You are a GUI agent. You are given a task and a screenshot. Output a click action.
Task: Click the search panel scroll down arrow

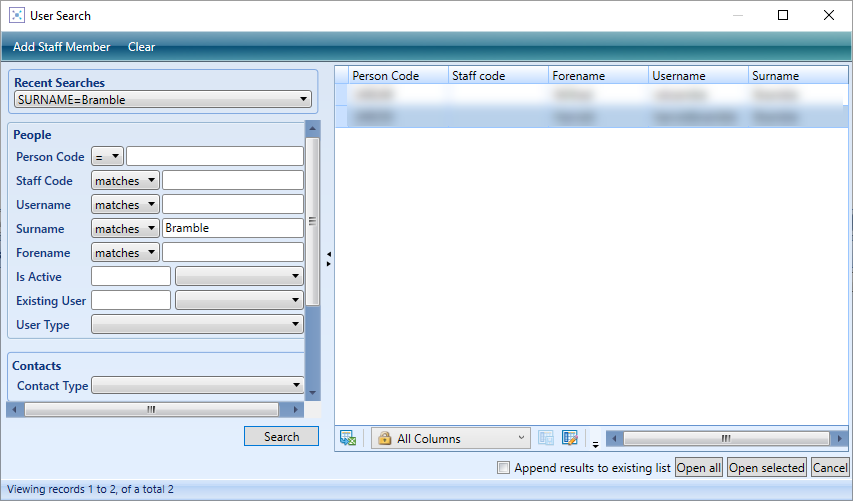coord(312,393)
